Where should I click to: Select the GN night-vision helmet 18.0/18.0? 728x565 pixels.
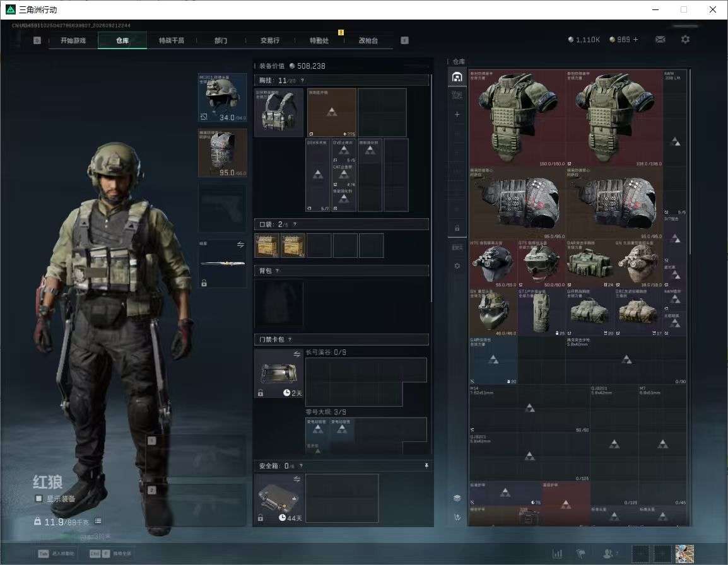click(638, 264)
